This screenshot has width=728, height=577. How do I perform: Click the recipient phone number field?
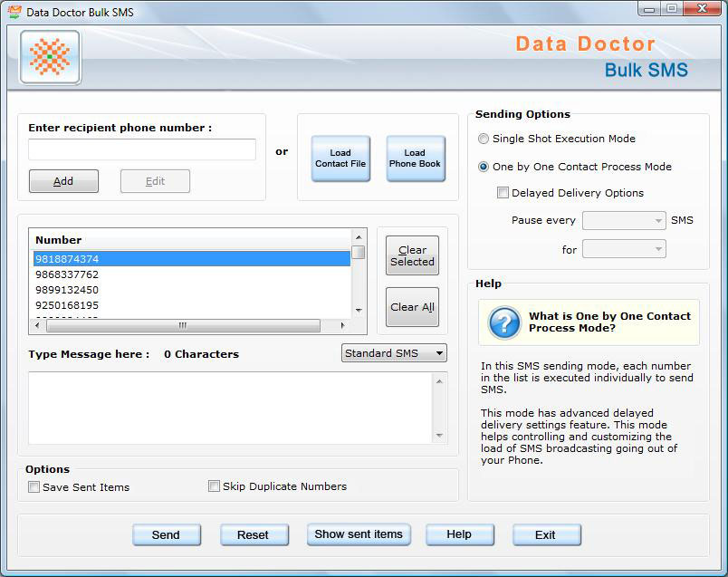point(142,149)
